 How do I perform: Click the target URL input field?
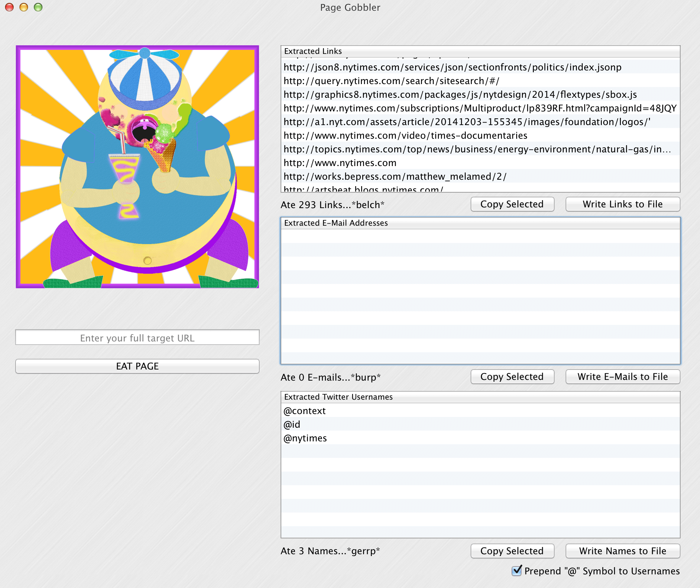pyautogui.click(x=137, y=337)
